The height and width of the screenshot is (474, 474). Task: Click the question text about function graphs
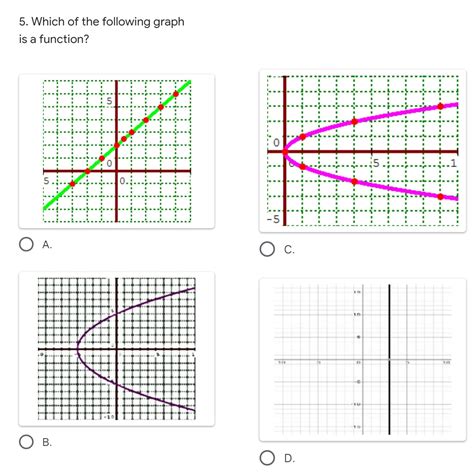tap(102, 30)
